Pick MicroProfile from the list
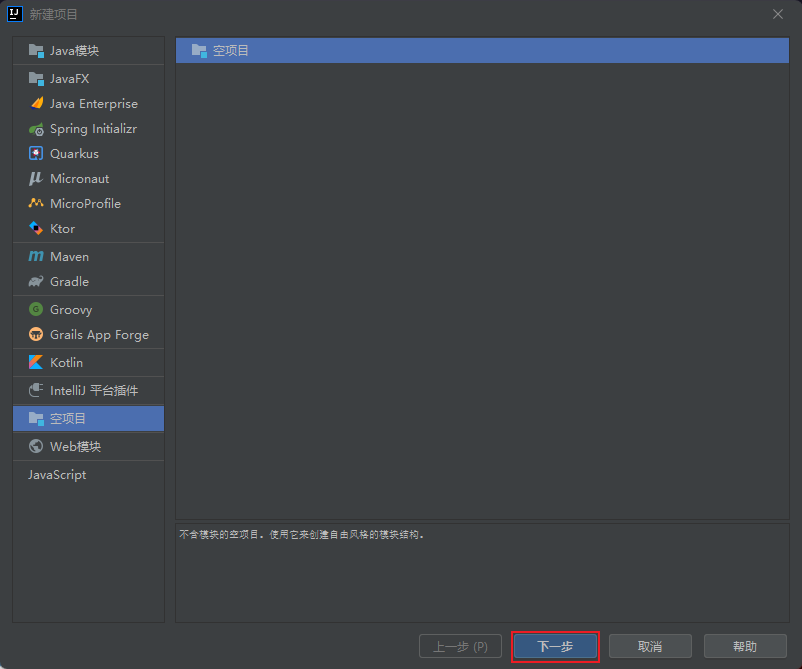The height and width of the screenshot is (669, 802). tap(88, 204)
